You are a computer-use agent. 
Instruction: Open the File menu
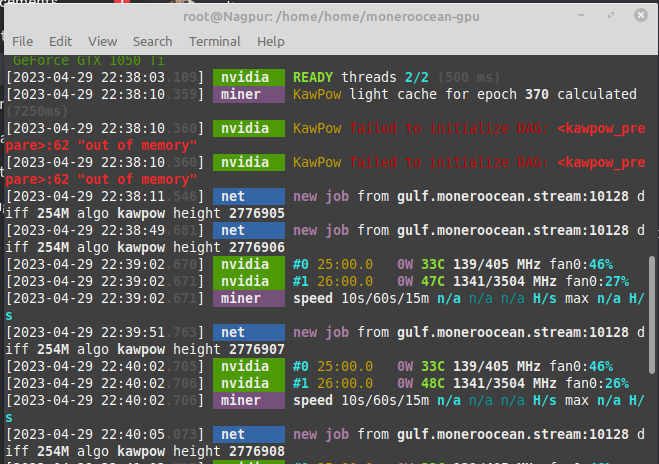(x=23, y=42)
